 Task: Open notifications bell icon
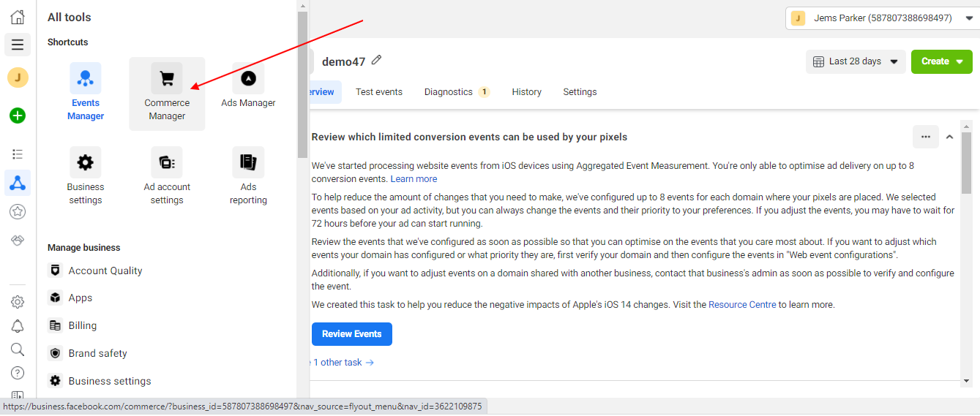18,326
